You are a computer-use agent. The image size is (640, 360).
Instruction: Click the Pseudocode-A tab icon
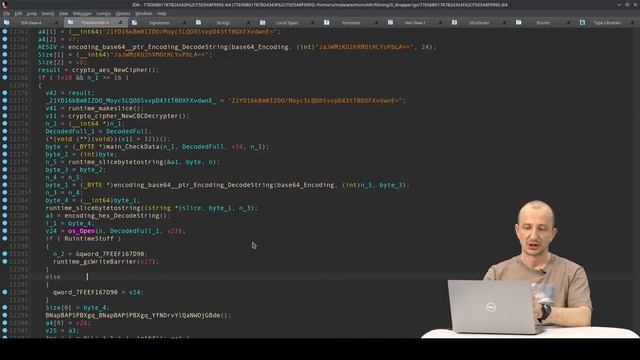71,22
